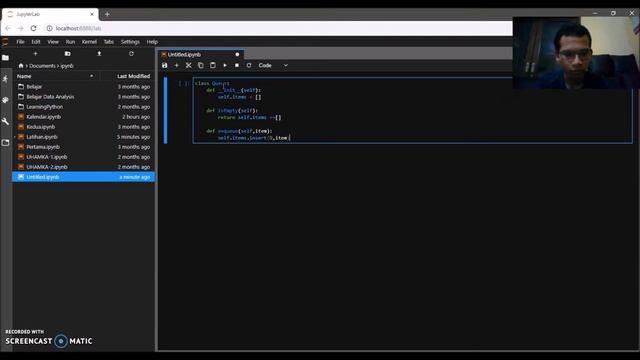Select Latihan.ipynb file
Image resolution: width=640 pixels, height=360 pixels.
pos(83,137)
